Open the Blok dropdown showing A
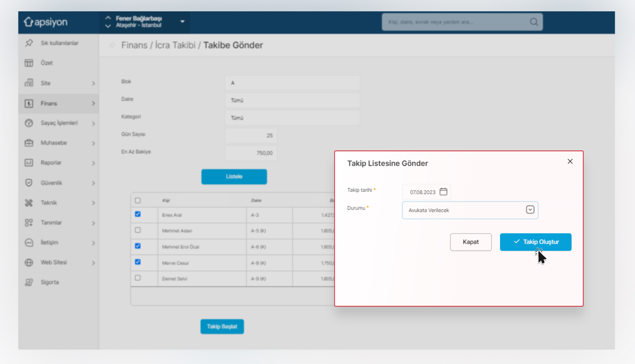This screenshot has width=635, height=364. (292, 83)
